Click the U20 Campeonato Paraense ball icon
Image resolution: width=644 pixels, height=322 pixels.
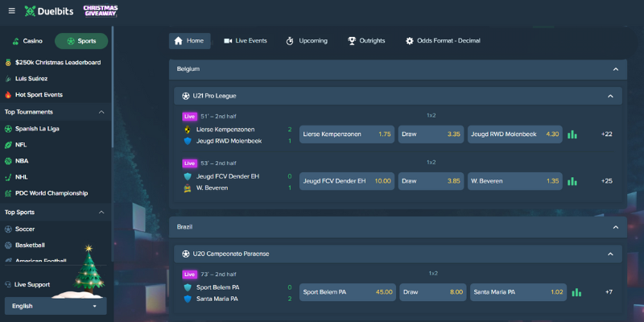(186, 254)
